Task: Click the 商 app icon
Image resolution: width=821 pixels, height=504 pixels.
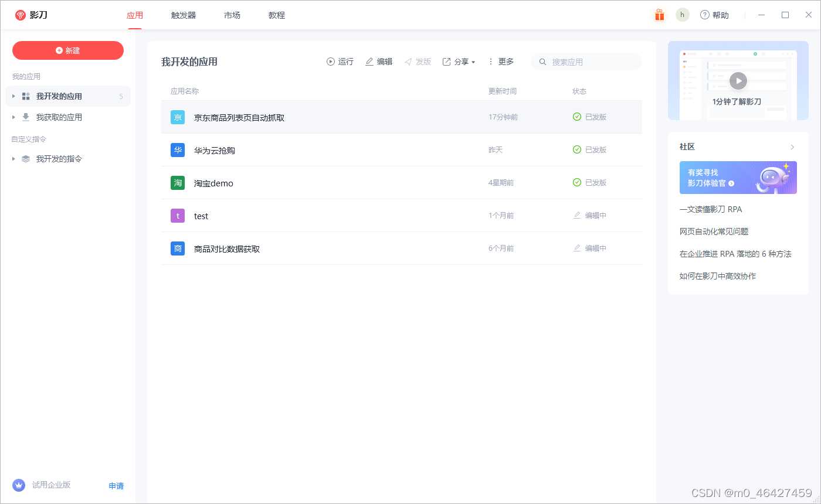Action: (178, 248)
